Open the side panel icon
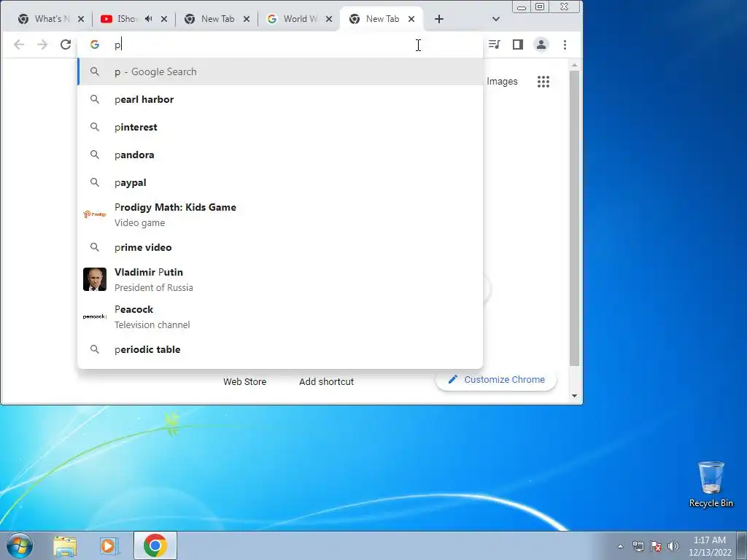The height and width of the screenshot is (560, 747). point(518,44)
